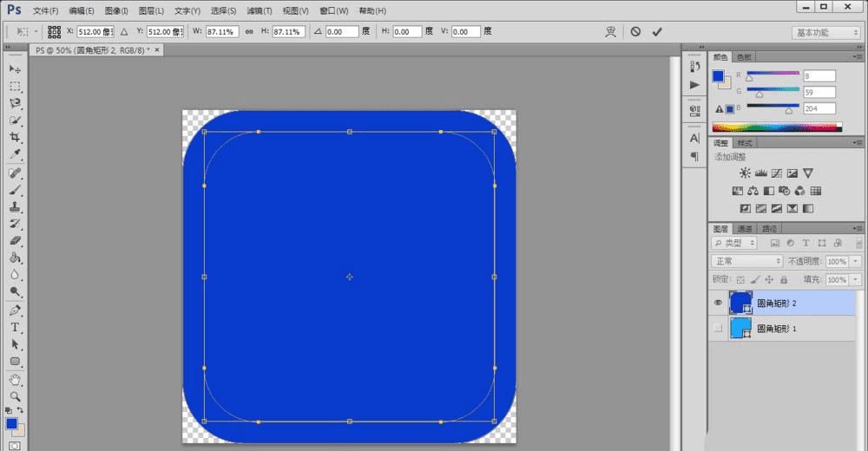Switch to the 路径 tab
868x451 pixels.
click(769, 229)
